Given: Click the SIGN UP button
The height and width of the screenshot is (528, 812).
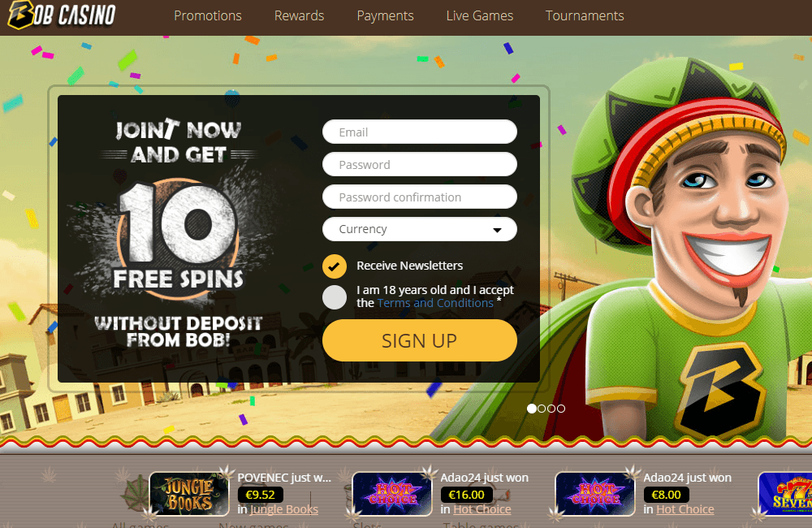Looking at the screenshot, I should [420, 340].
